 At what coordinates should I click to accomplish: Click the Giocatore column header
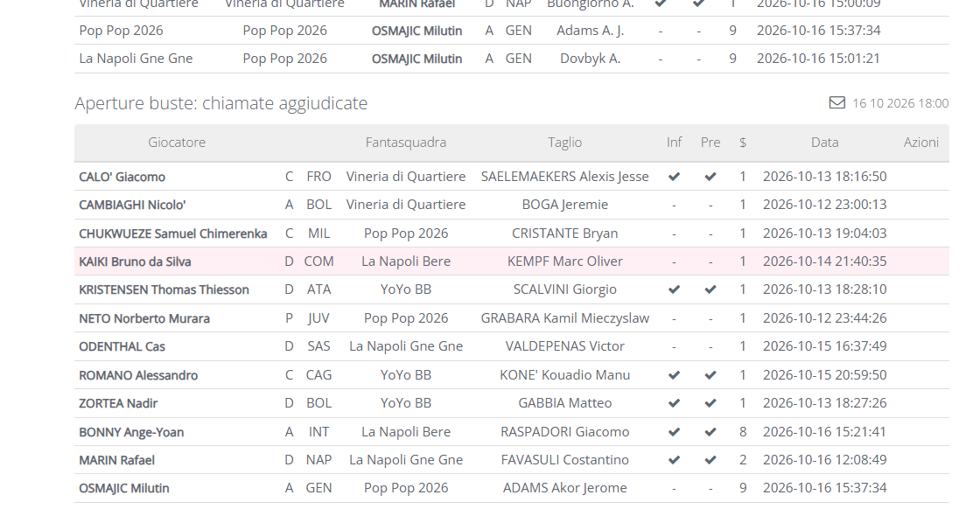click(177, 143)
